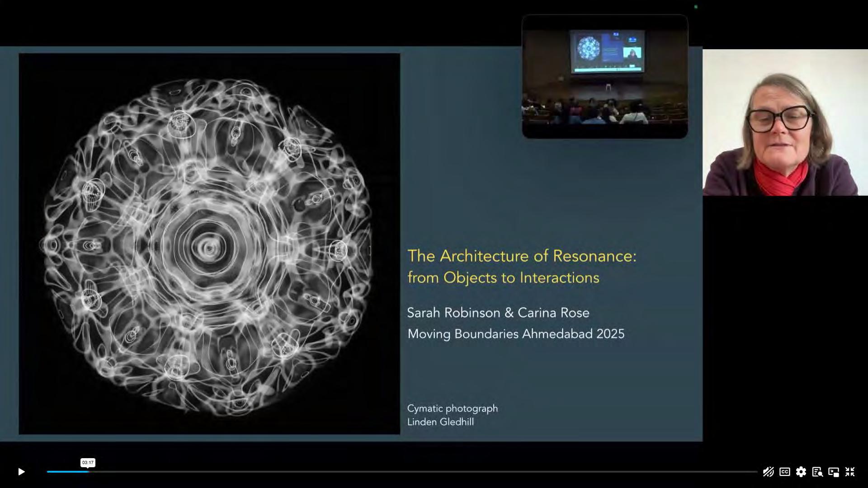The height and width of the screenshot is (488, 868).
Task: Toggle closed captions with the CC button
Action: (784, 472)
